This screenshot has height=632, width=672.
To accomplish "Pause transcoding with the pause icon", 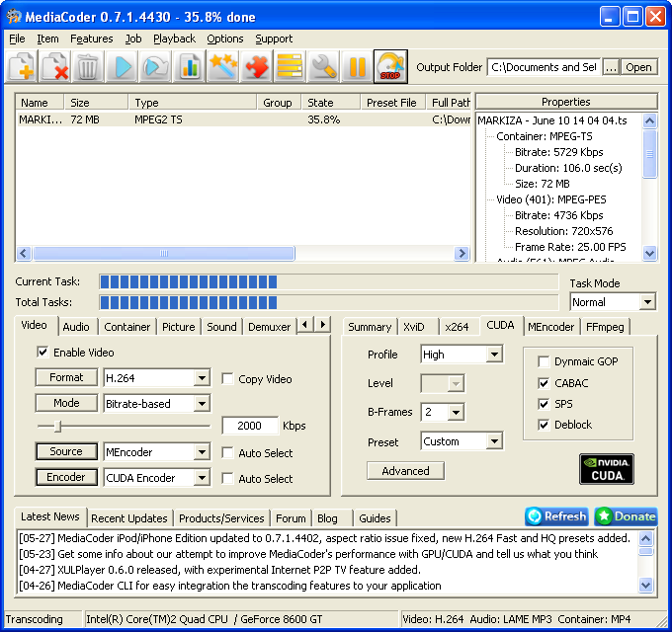I will [357, 67].
